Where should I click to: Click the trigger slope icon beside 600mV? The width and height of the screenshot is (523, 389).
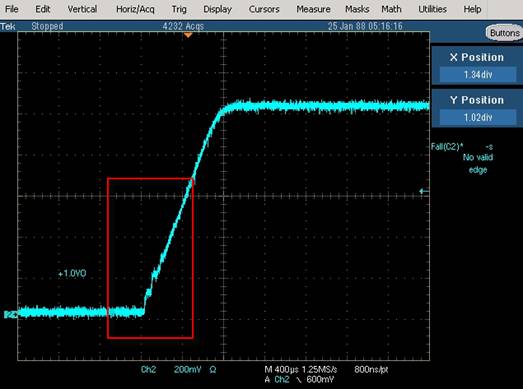(299, 380)
